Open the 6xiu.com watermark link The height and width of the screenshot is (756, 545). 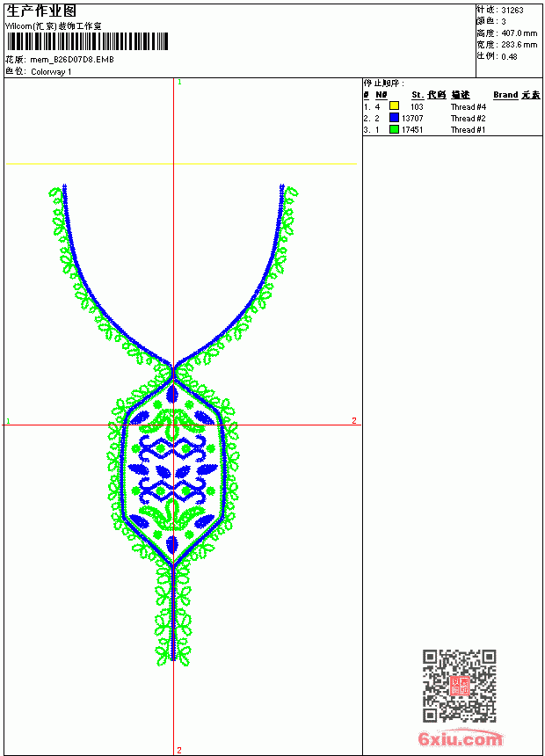[460, 738]
